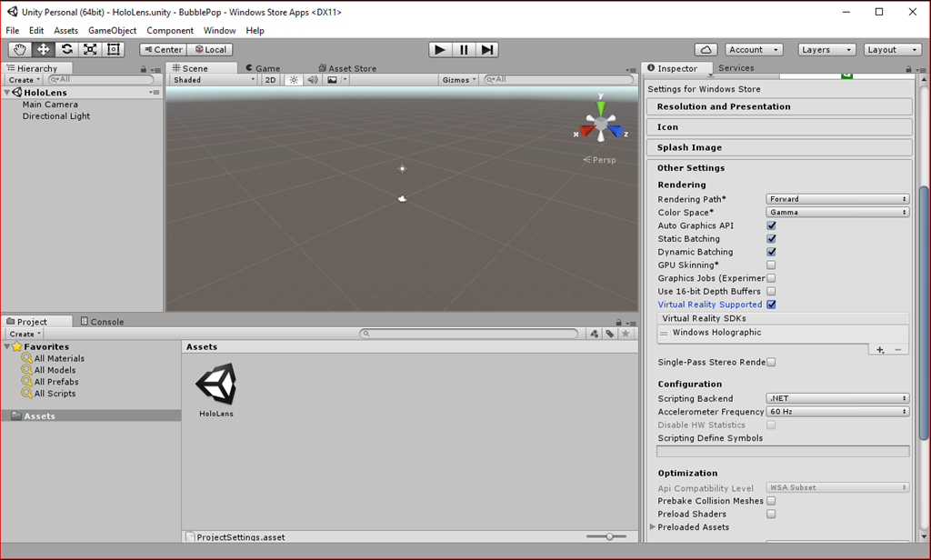
Task: Open the scene effects image icon
Action: pos(332,80)
